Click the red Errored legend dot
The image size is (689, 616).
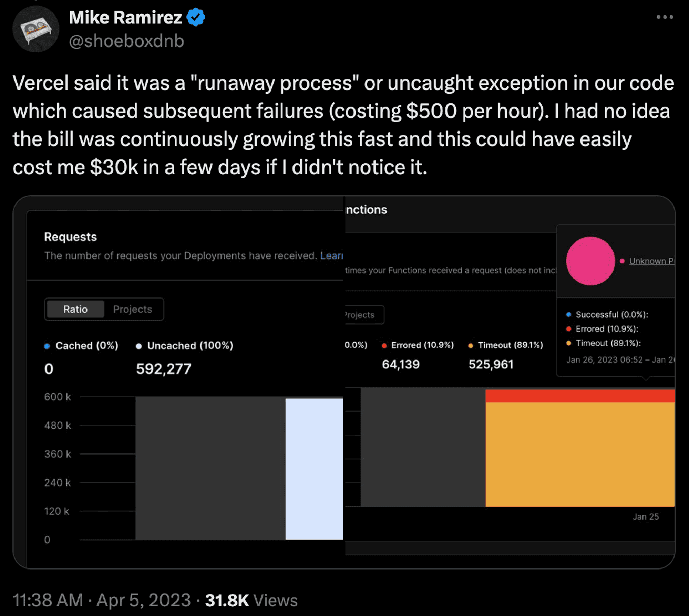click(384, 346)
